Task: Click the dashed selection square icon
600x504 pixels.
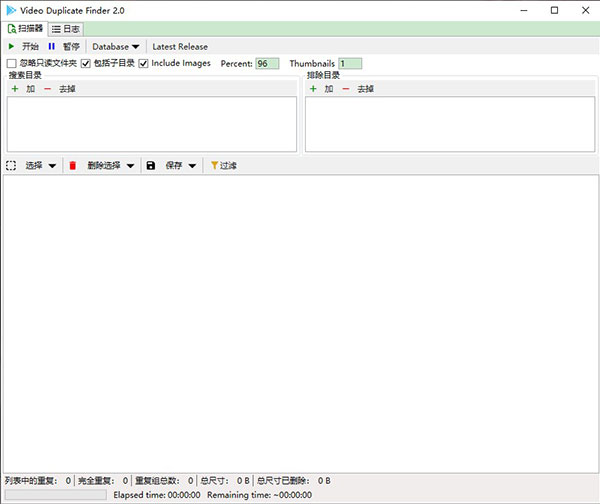Action: click(11, 165)
